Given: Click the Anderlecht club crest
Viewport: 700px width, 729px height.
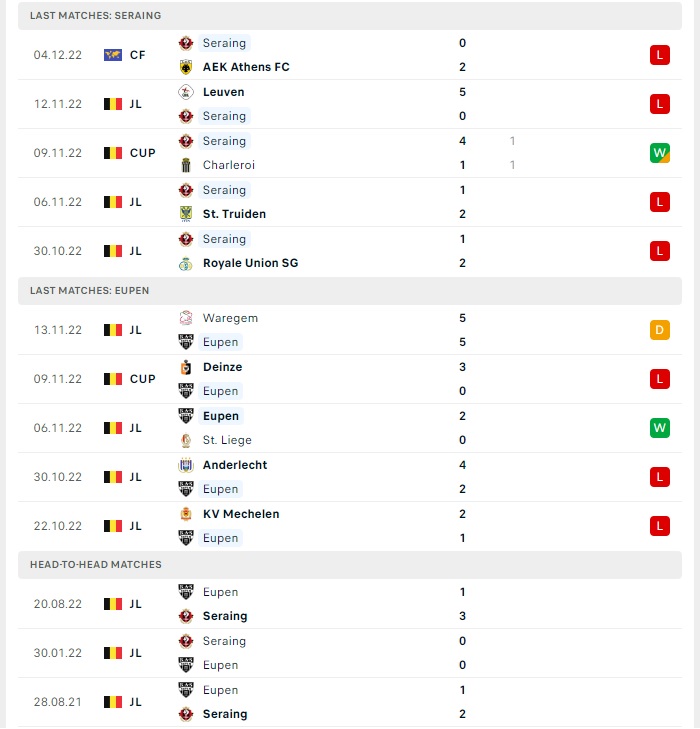Looking at the screenshot, I should [x=186, y=465].
